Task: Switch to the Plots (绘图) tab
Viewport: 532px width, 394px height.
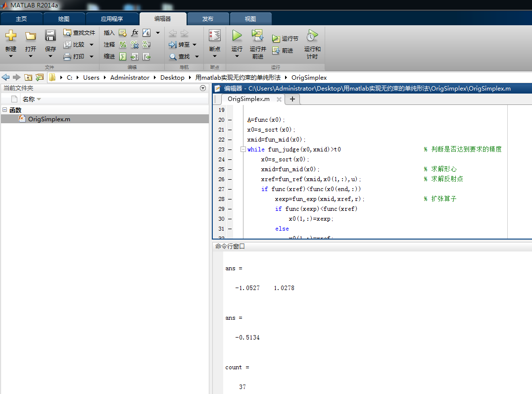Action: point(64,19)
